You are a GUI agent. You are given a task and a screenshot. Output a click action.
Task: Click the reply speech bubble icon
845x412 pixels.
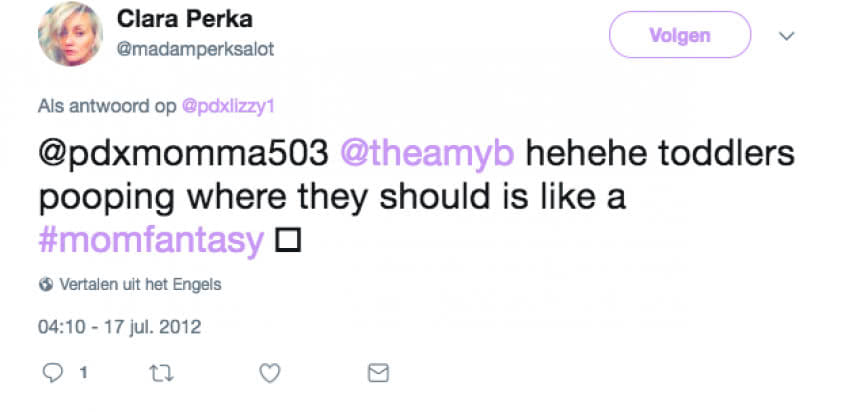coord(53,373)
